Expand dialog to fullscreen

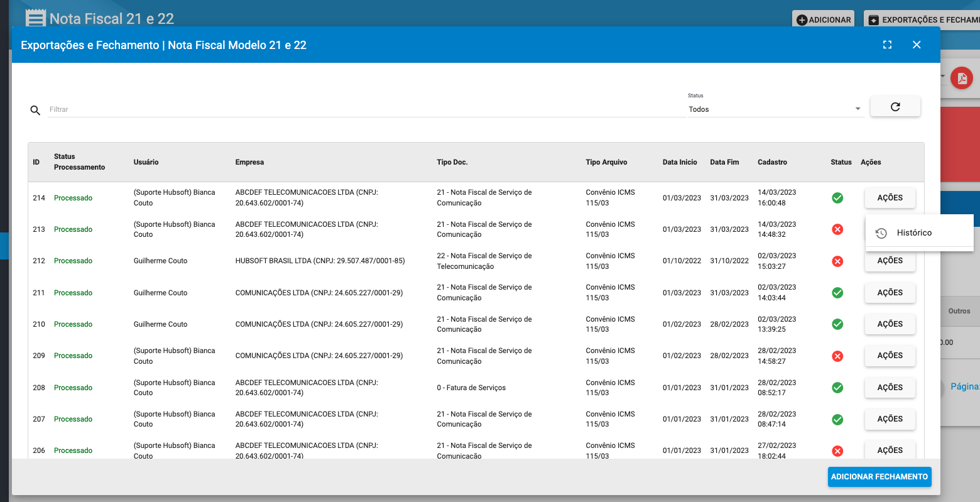(887, 45)
